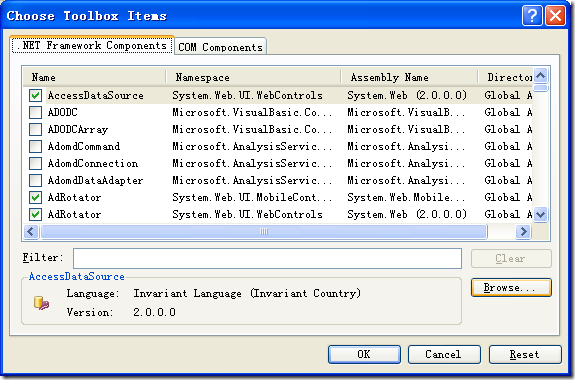Screen dimensions: 575x380
Task: Click the OK button
Action: click(364, 354)
